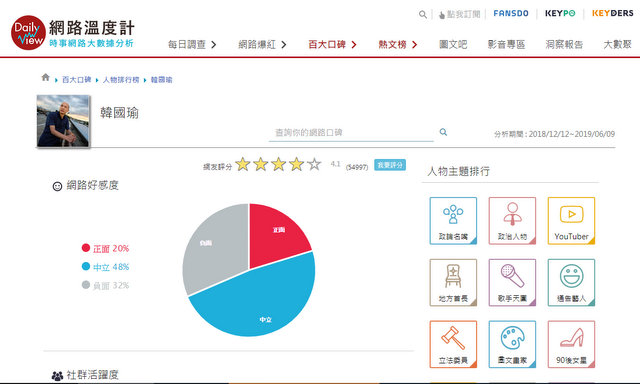Screen dimensions: 640x384
Task: Rate with the fifth empty star
Action: coord(314,164)
